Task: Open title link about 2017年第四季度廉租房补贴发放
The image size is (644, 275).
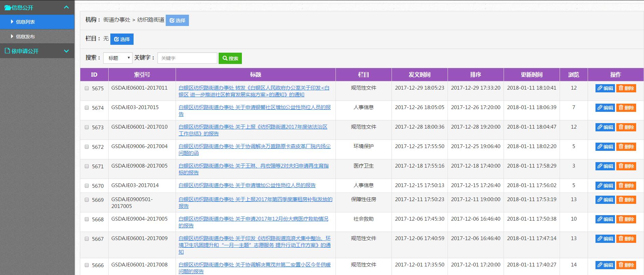Action: (256, 203)
